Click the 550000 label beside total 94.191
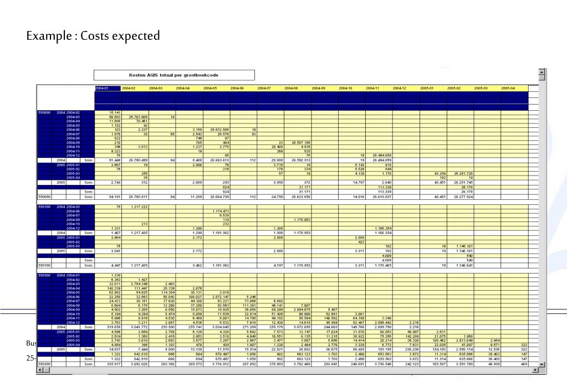 coord(44,197)
